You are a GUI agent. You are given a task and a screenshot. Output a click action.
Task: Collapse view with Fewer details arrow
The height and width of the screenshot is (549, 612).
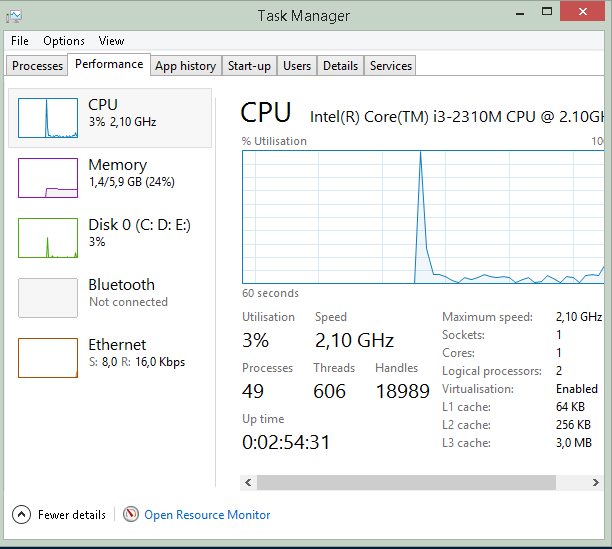point(22,515)
